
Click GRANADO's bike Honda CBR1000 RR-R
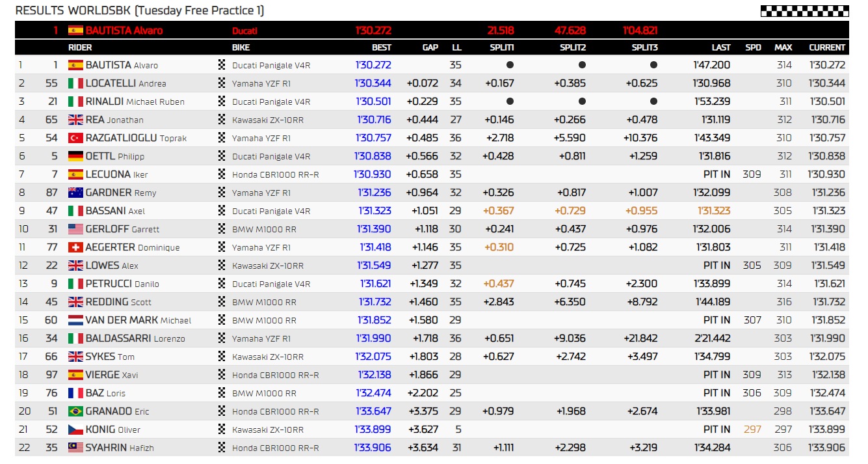point(276,411)
